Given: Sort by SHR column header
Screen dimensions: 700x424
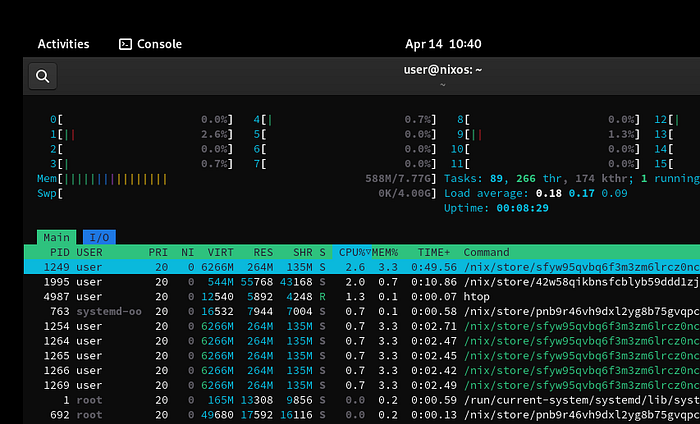Looking at the screenshot, I should click(303, 252).
